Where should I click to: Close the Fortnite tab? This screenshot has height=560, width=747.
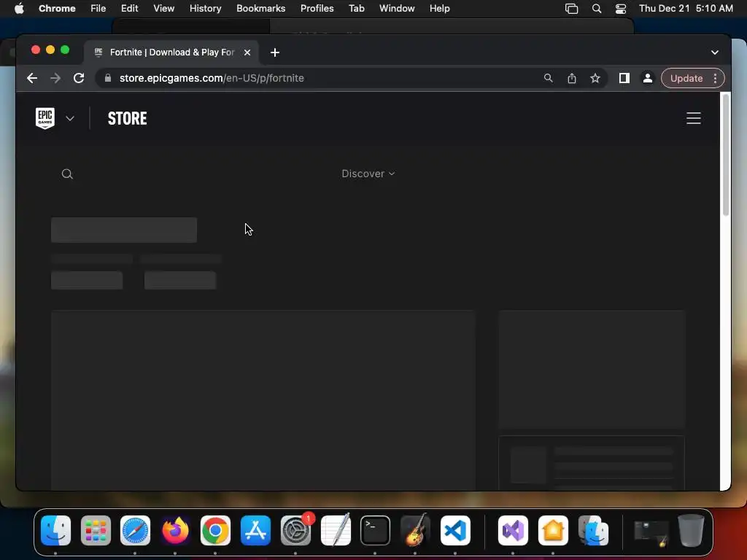(247, 52)
